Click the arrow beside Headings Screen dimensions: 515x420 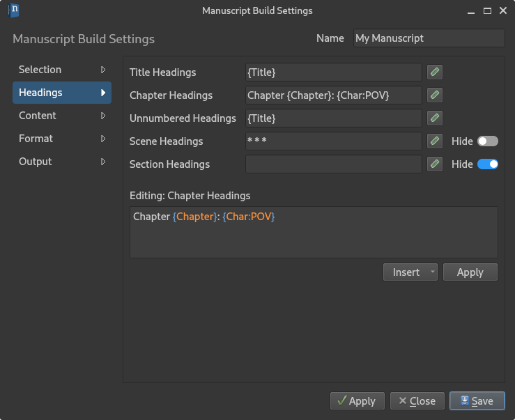pos(103,93)
